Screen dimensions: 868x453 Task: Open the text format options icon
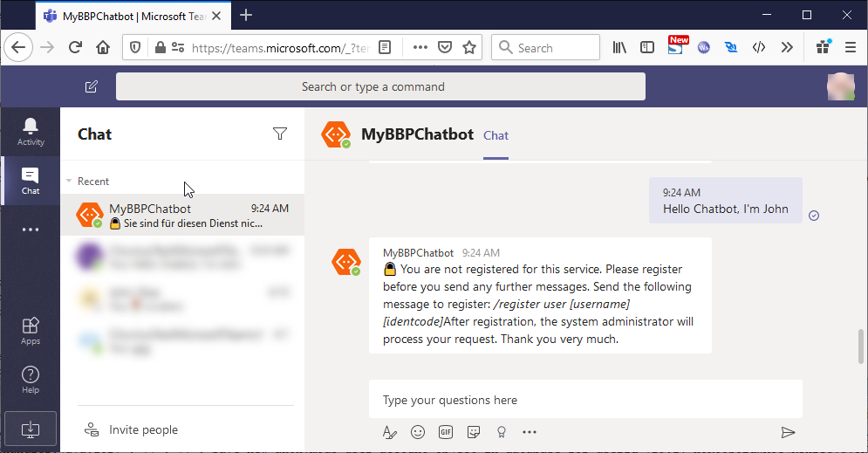click(x=390, y=432)
